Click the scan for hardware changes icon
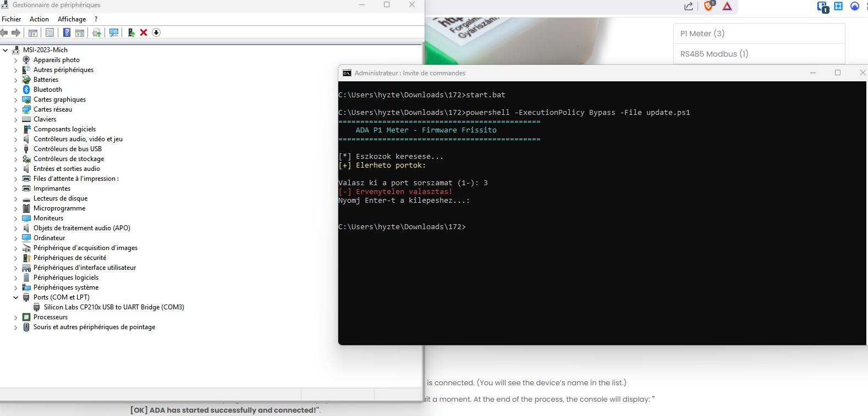868x416 pixels. click(x=114, y=33)
